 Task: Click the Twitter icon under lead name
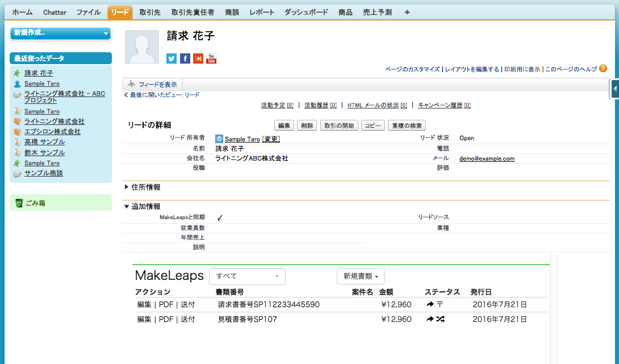172,58
